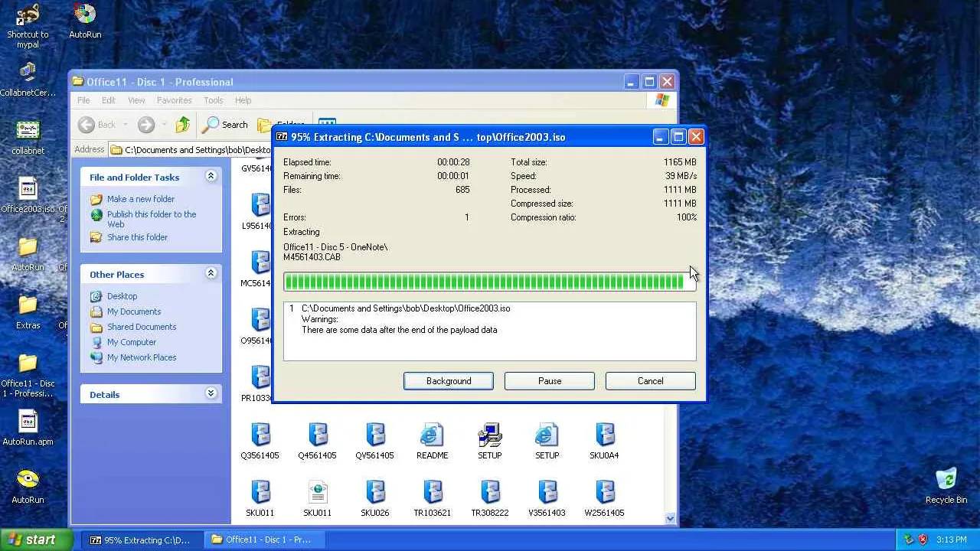980x551 pixels.
Task: Expand the Details panel
Action: coord(211,394)
